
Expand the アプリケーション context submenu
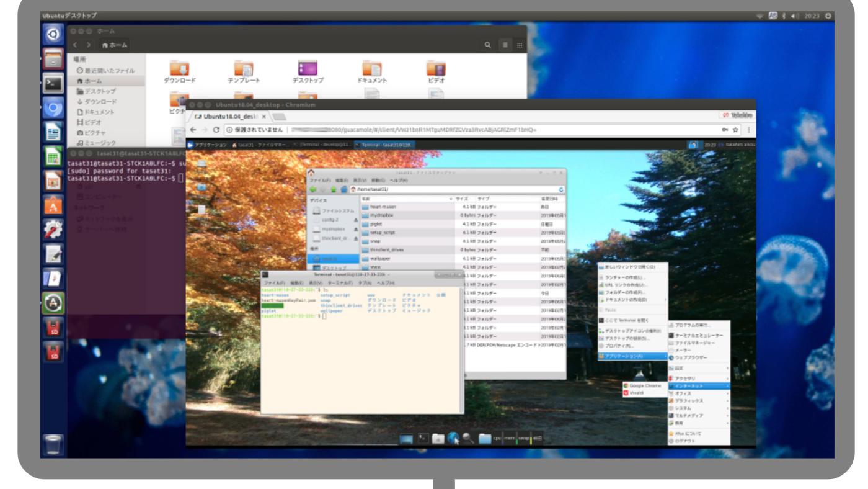(632, 356)
